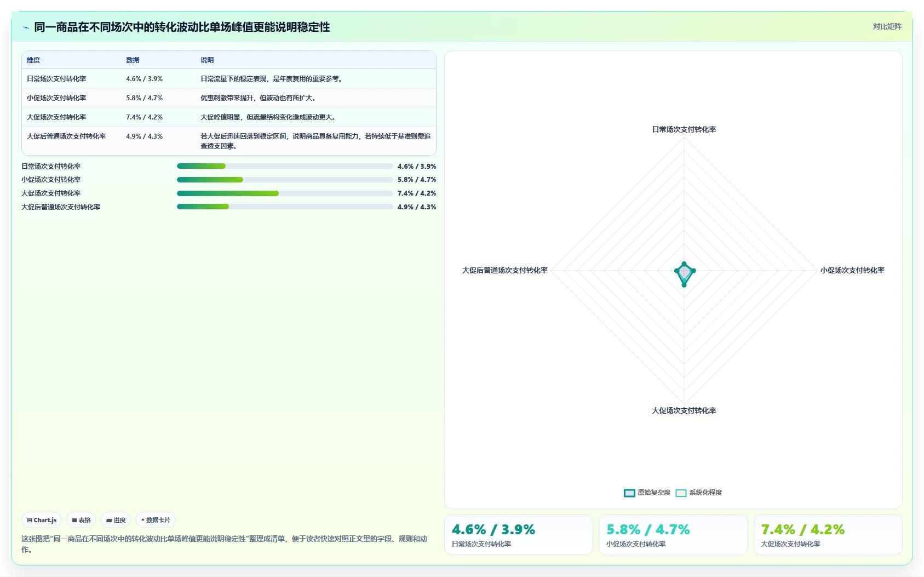The height and width of the screenshot is (577, 924).
Task: Click the 7.4% / 4.2% value beside the progress bar
Action: 417,193
